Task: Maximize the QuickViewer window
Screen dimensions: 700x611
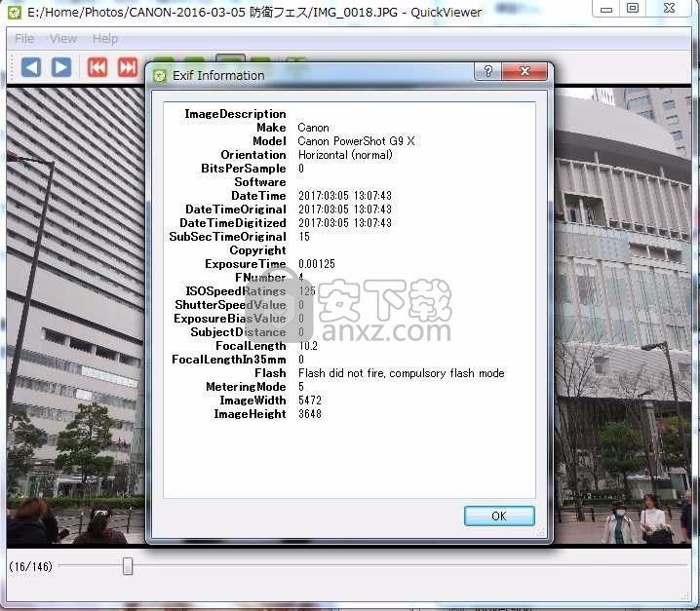Action: coord(633,8)
